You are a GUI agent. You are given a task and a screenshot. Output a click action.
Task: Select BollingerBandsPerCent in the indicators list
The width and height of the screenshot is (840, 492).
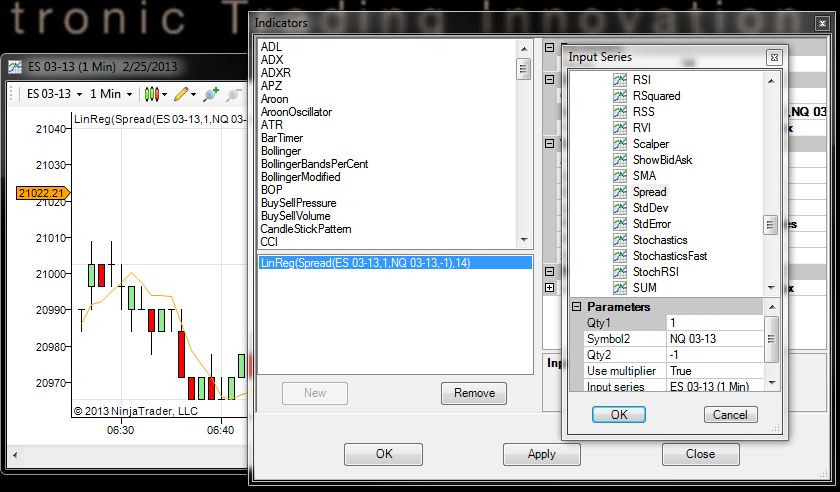[314, 164]
